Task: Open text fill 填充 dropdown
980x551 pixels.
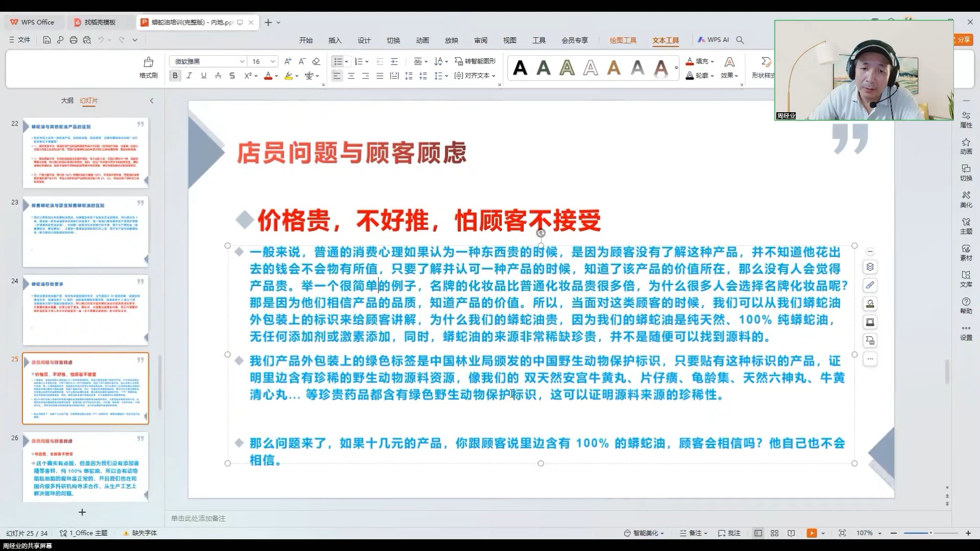Action: 700,61
